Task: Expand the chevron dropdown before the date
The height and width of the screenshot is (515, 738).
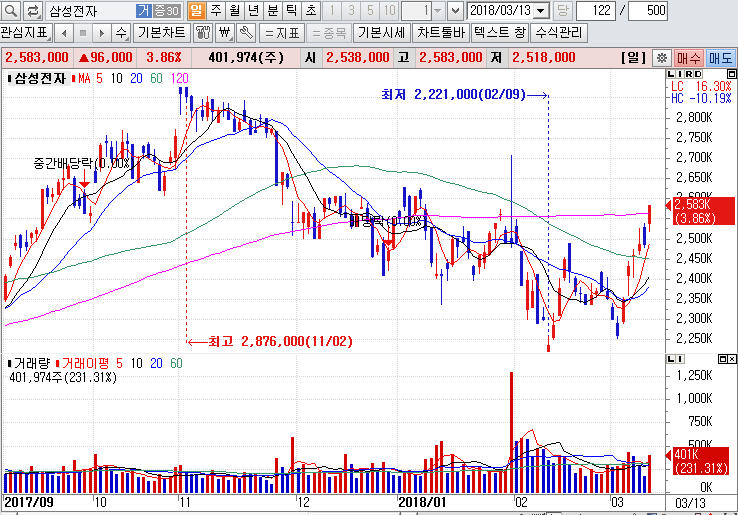Action: coord(455,11)
